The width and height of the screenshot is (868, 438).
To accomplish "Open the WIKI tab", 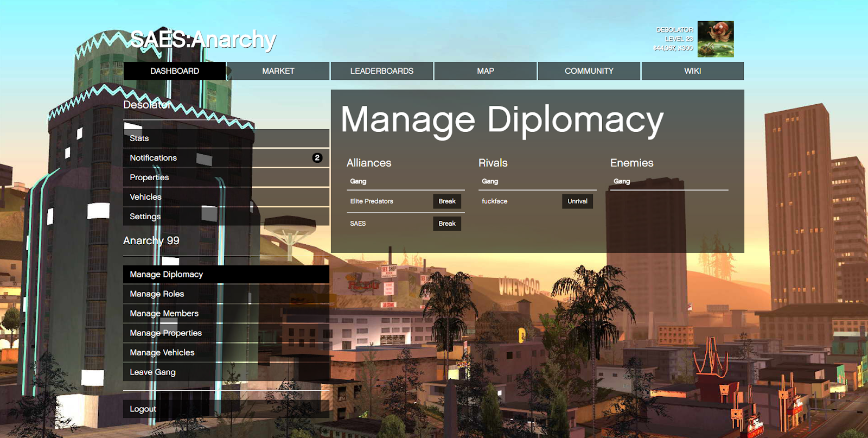I will (x=693, y=71).
